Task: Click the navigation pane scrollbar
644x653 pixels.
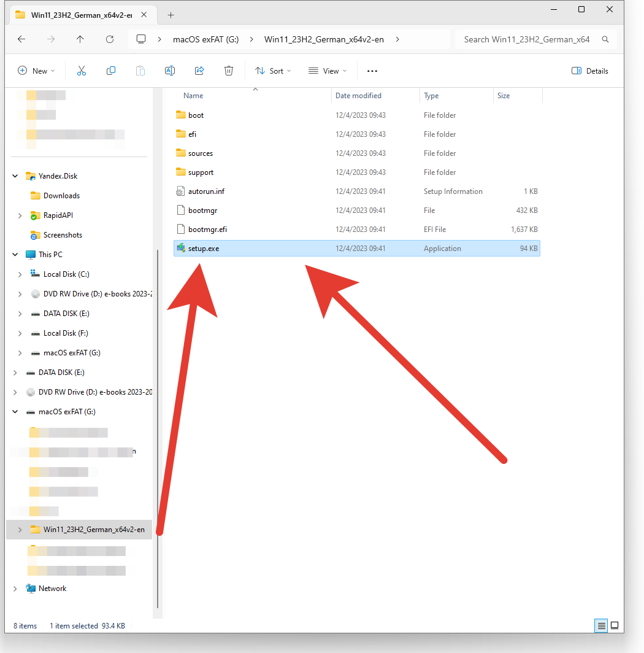Action: pyautogui.click(x=158, y=428)
